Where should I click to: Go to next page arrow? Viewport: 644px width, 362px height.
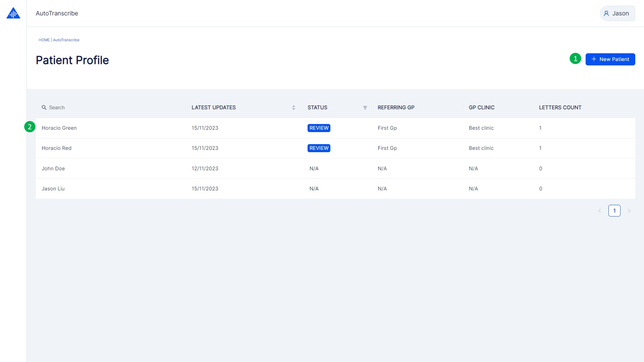pos(629,211)
